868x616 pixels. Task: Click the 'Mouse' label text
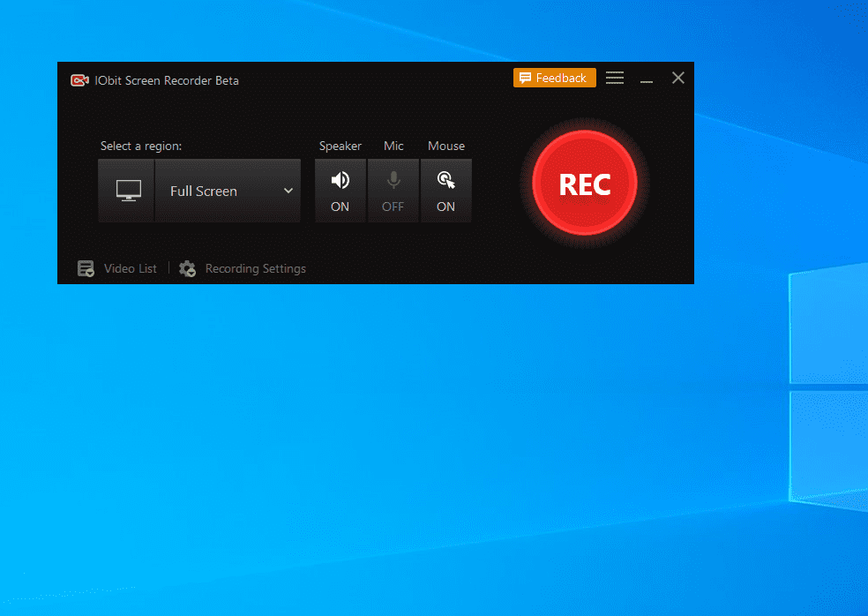[445, 146]
